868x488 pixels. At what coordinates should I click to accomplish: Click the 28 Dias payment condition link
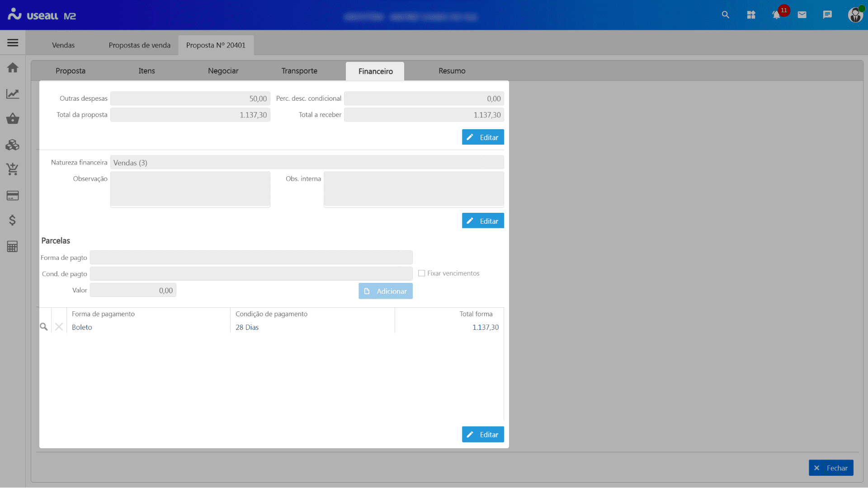247,327
